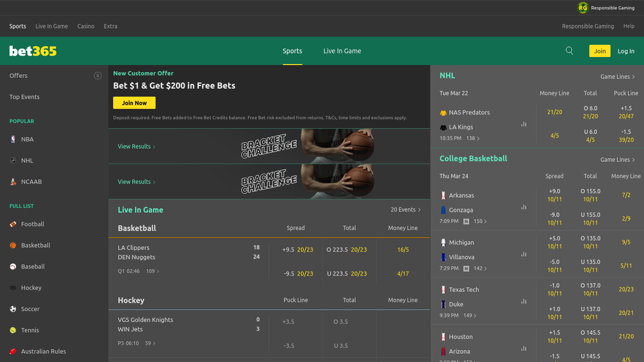Select Predators +1.5 puck line 20/47
This screenshot has height=362, width=644.
(626, 112)
